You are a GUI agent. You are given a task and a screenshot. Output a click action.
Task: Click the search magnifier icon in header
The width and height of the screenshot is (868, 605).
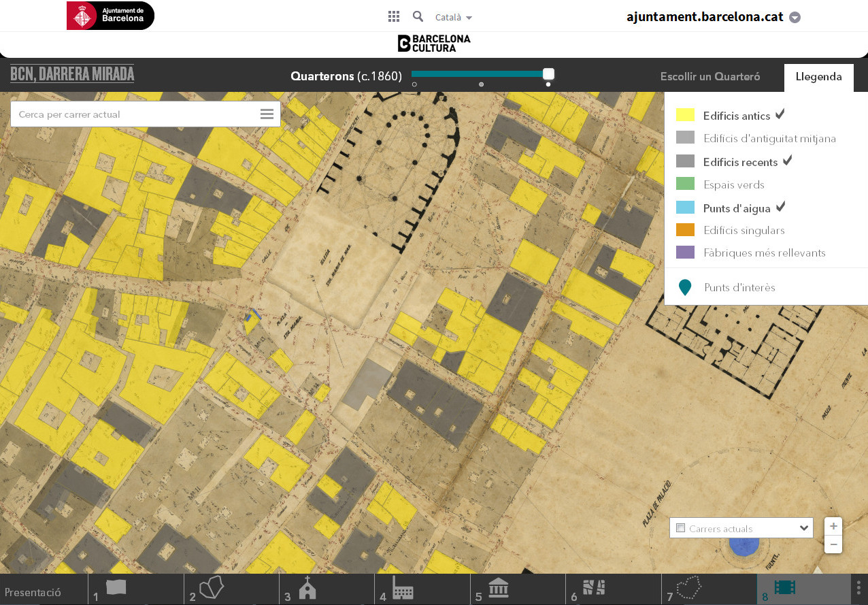[418, 16]
